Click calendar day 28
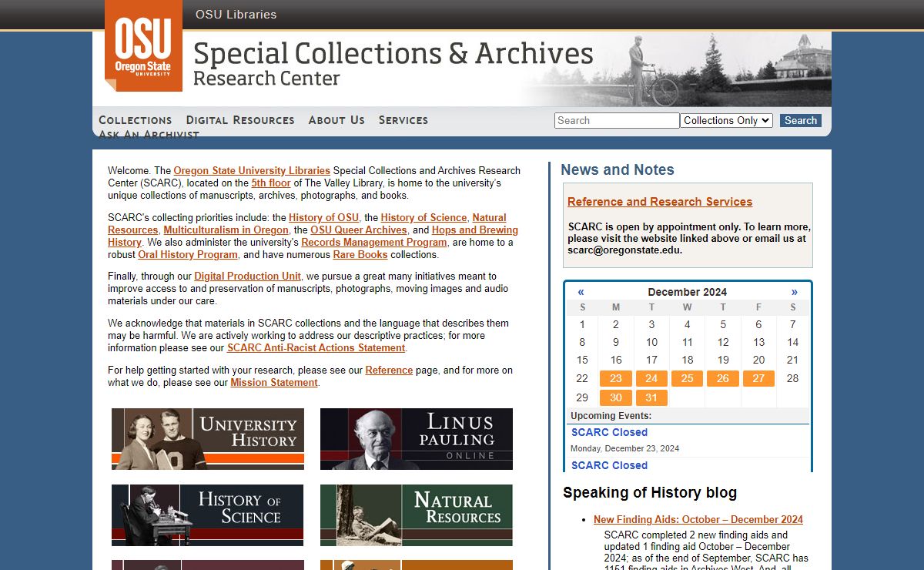This screenshot has height=570, width=924. click(x=792, y=378)
